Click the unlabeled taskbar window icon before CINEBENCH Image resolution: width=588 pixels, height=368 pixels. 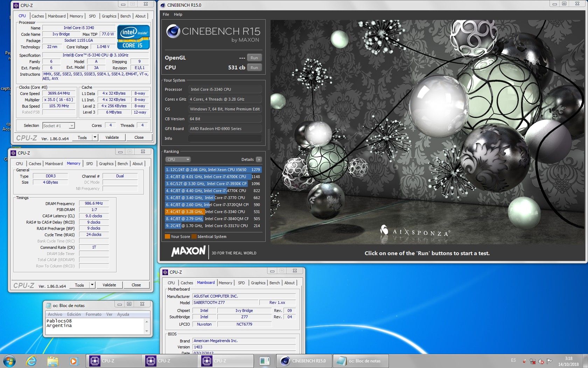265,361
